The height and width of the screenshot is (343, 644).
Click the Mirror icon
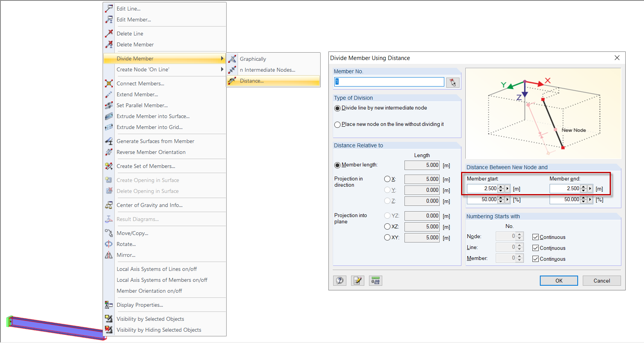(x=109, y=255)
